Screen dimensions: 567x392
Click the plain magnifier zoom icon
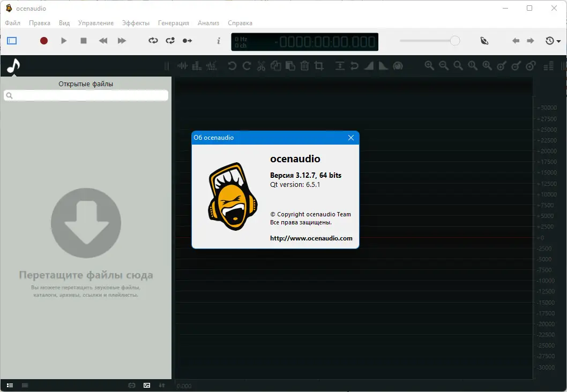pyautogui.click(x=458, y=66)
